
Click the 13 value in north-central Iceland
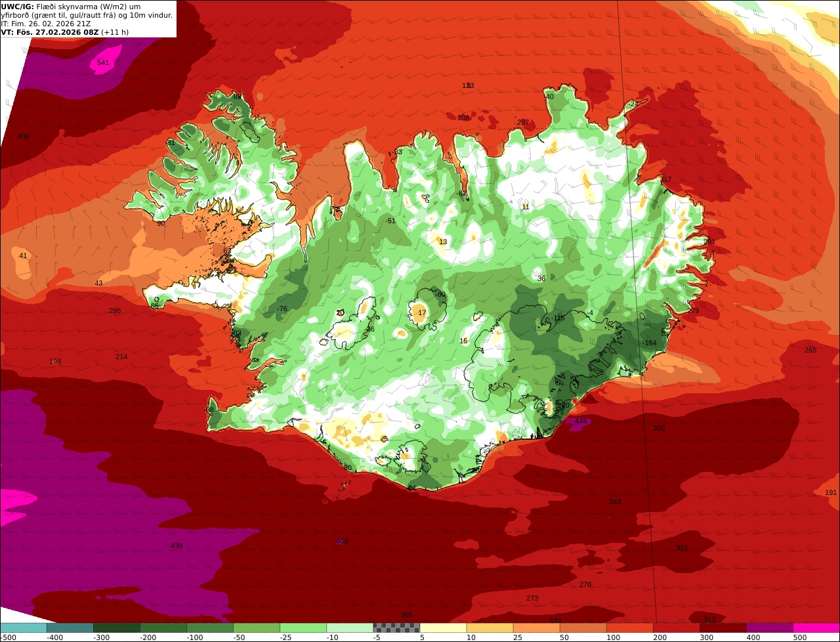(443, 242)
